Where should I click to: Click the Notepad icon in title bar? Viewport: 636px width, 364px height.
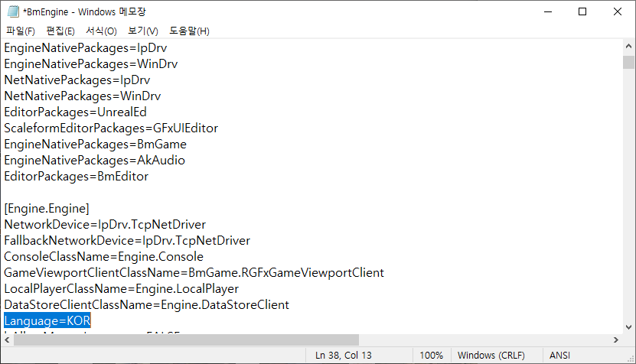[13, 11]
